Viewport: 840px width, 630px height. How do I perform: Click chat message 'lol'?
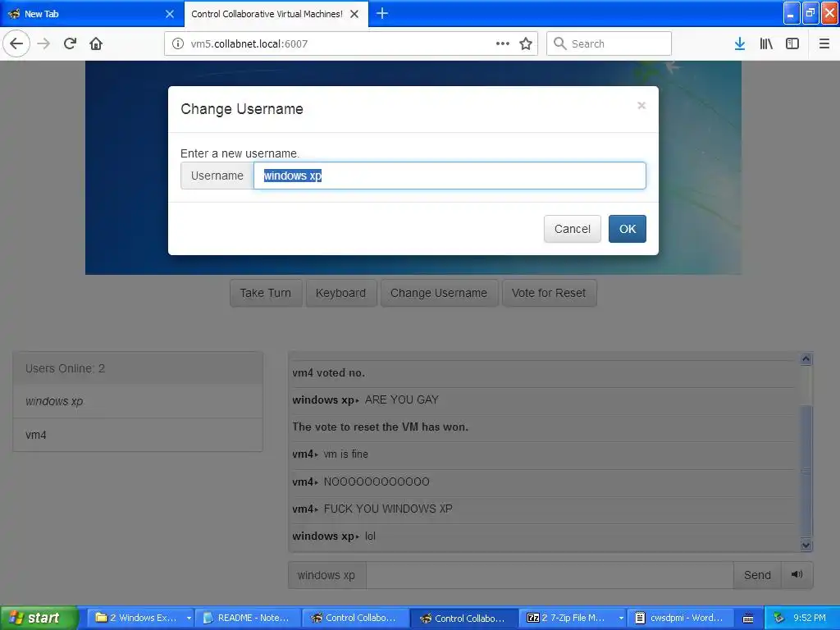coord(370,536)
